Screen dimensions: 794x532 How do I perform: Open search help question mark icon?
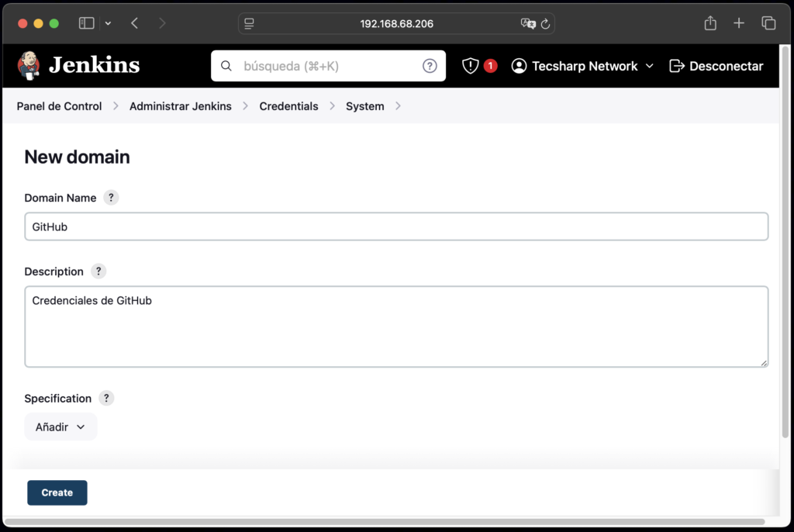tap(430, 66)
